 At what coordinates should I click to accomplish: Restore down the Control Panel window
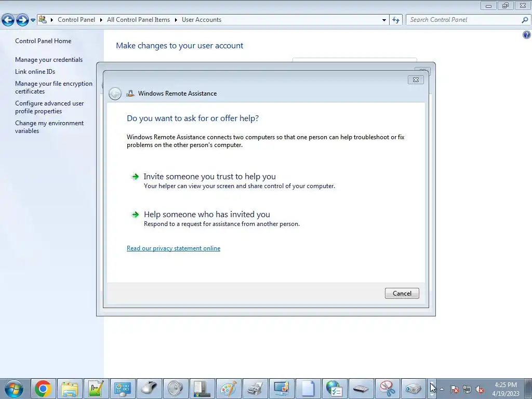click(506, 5)
